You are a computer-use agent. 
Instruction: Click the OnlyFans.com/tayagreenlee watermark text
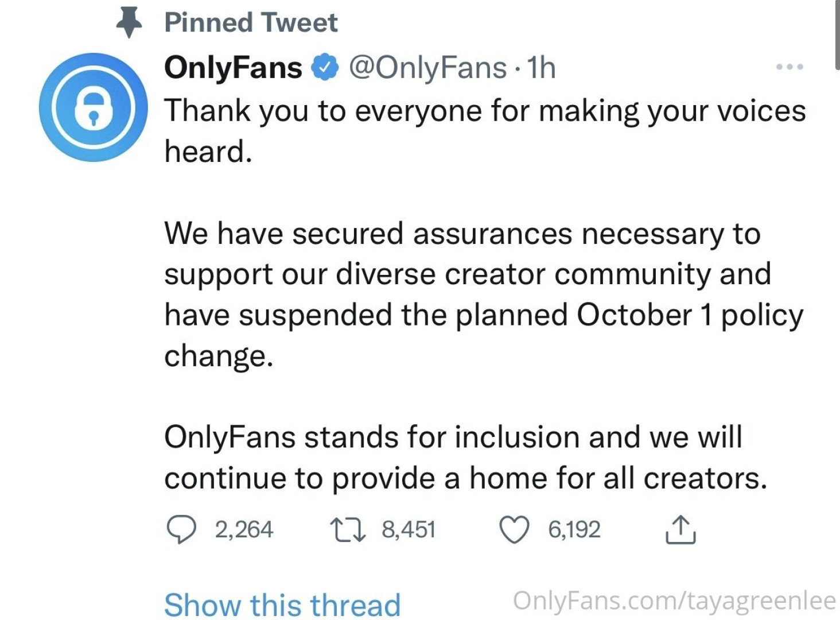point(674,600)
